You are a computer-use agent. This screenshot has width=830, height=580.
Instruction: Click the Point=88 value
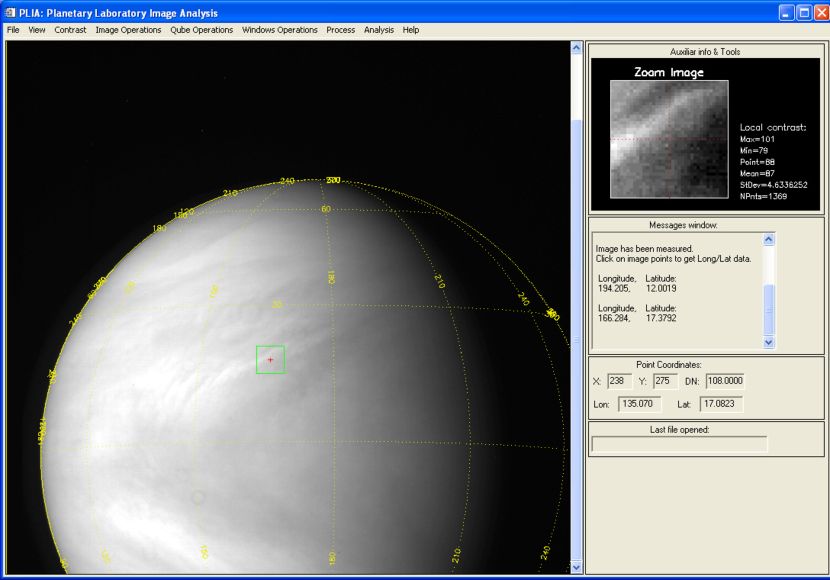point(757,162)
